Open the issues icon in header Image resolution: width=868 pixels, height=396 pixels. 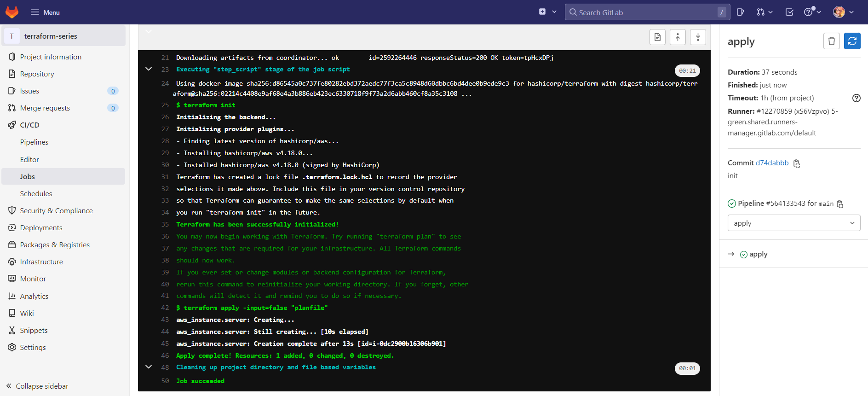point(740,12)
